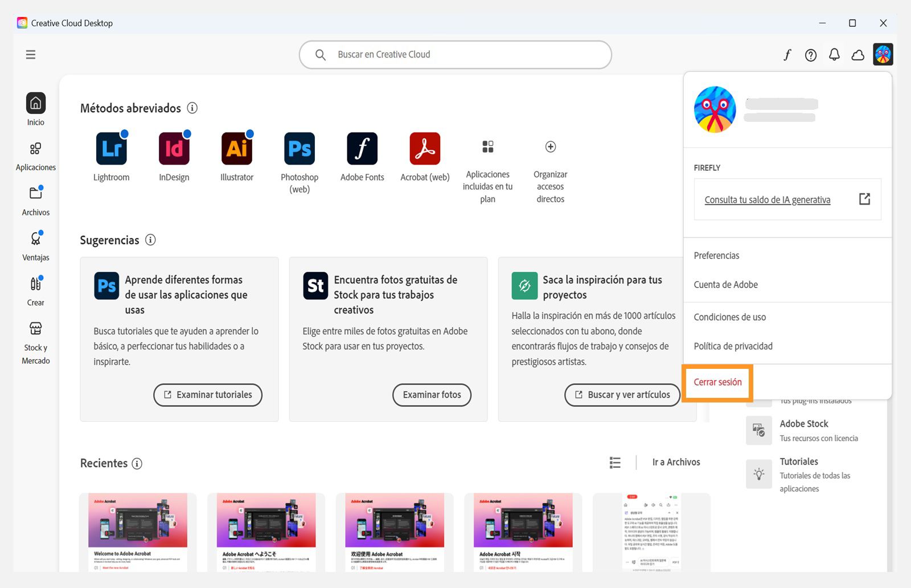Open Japanese Adobe Acrobat recent file
The image size is (911, 588).
pyautogui.click(x=266, y=532)
